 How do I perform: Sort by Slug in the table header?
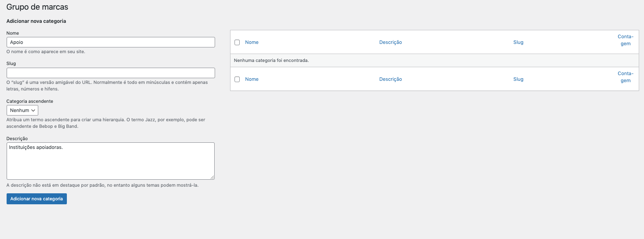pos(518,42)
